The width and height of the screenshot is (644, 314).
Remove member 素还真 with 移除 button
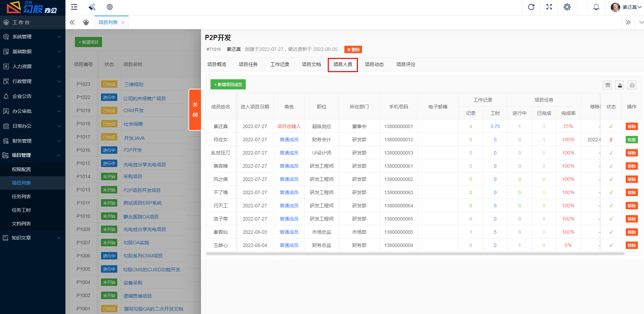click(x=632, y=126)
